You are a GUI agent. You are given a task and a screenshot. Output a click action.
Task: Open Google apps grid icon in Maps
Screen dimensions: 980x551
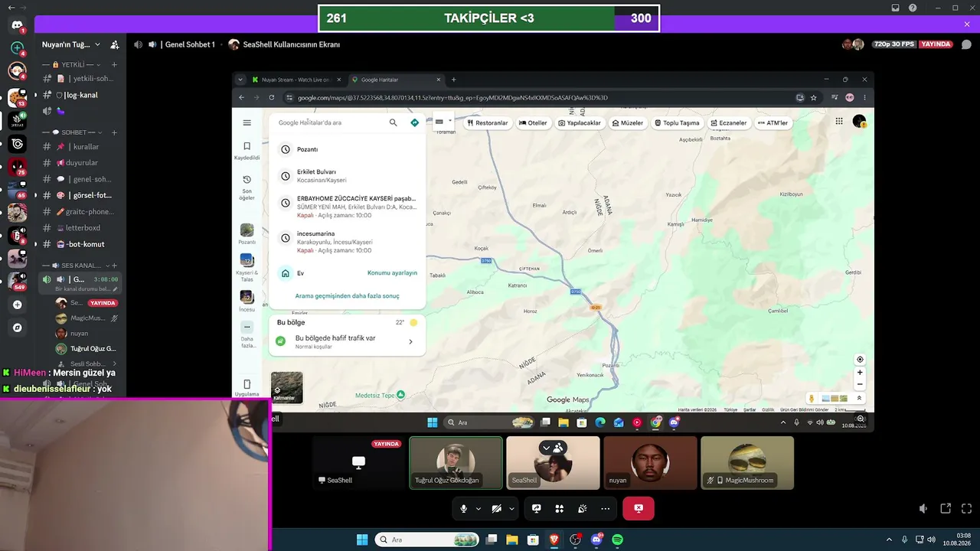click(839, 122)
